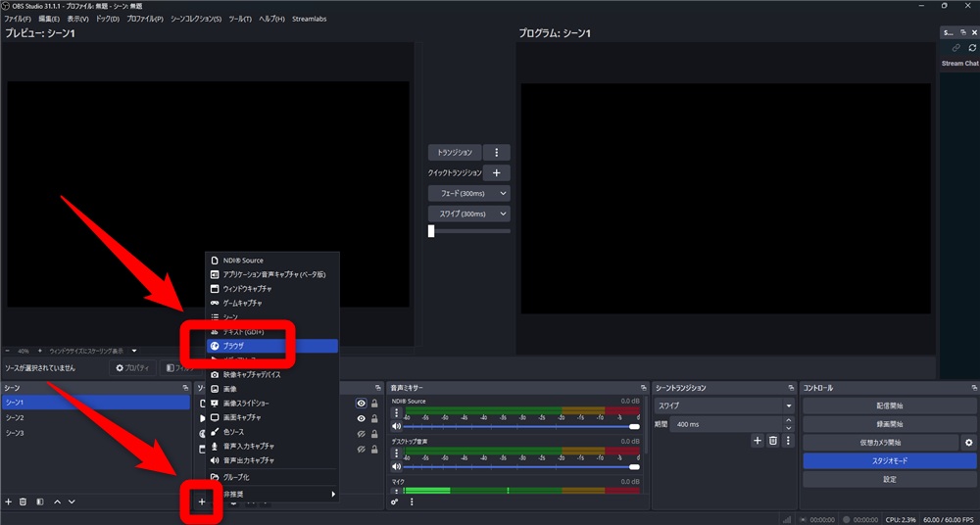The height and width of the screenshot is (525, 980).
Task: Open virtual camera gear settings
Action: 968,443
